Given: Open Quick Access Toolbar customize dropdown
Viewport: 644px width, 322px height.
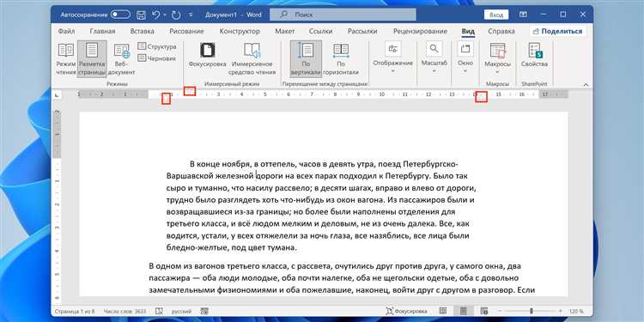Looking at the screenshot, I should coord(191,15).
